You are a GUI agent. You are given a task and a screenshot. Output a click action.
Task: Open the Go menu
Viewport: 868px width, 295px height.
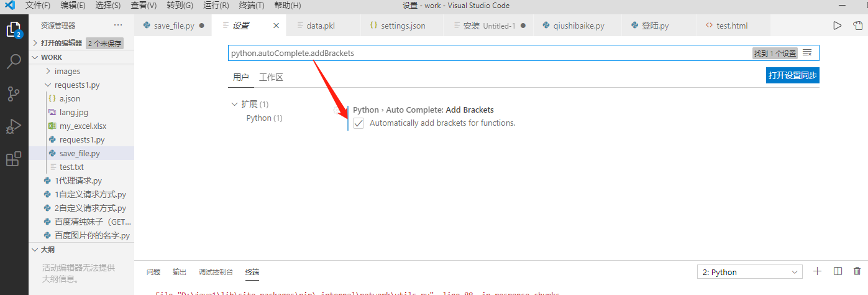180,6
